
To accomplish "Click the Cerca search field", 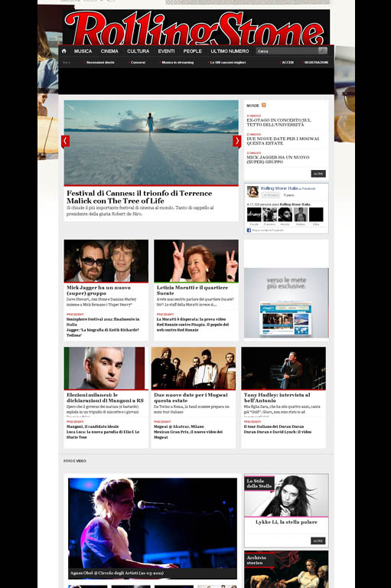I will (287, 51).
